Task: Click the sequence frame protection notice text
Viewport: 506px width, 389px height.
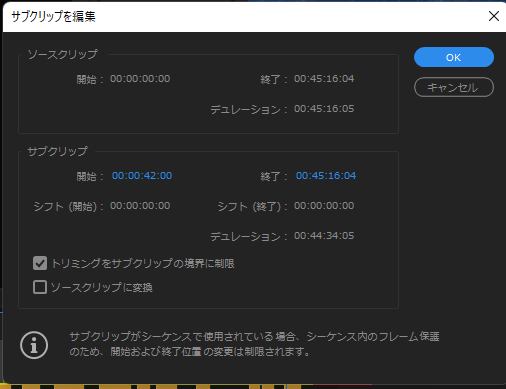Action: (x=254, y=344)
